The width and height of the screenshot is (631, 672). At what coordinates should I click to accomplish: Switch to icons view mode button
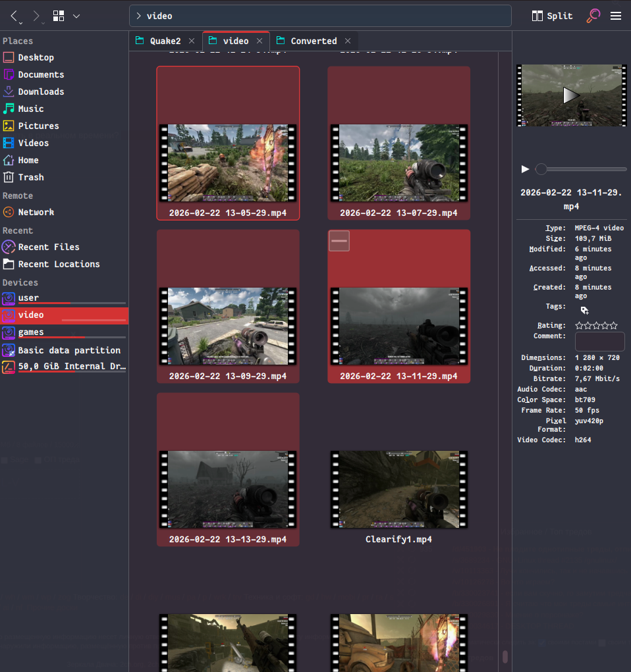point(59,16)
